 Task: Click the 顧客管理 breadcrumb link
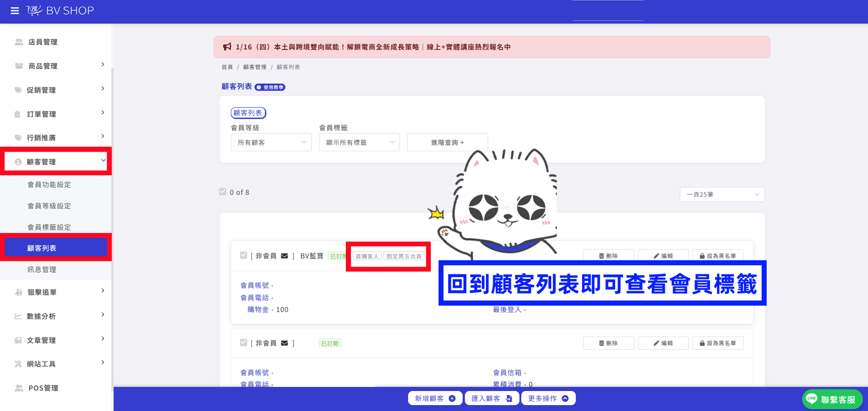tap(255, 67)
